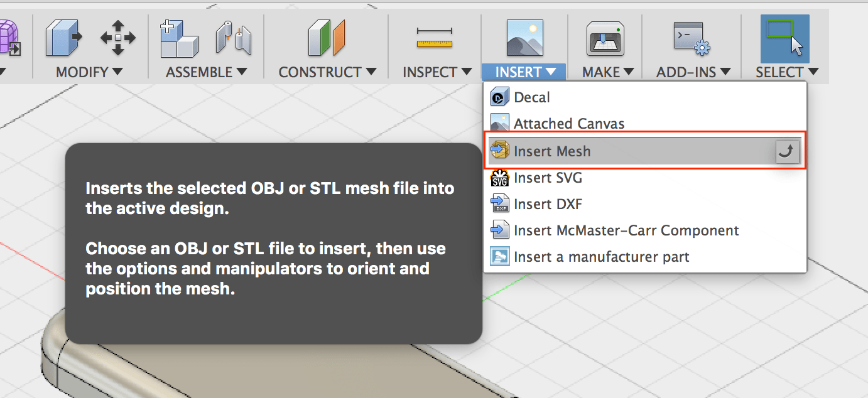Select Decal from the Insert menu
Image resolution: width=868 pixels, height=398 pixels.
pos(531,96)
